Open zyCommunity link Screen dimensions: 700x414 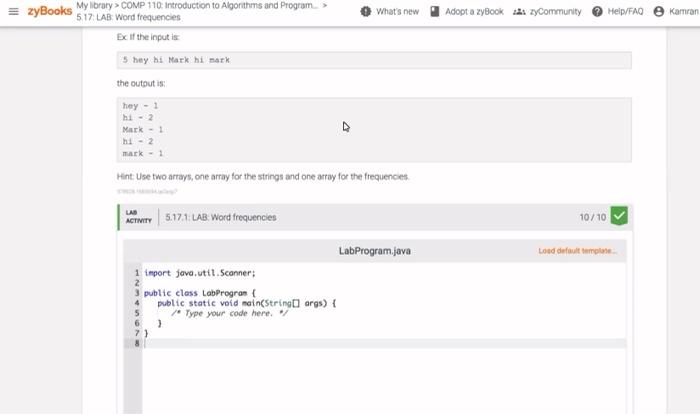click(x=555, y=12)
